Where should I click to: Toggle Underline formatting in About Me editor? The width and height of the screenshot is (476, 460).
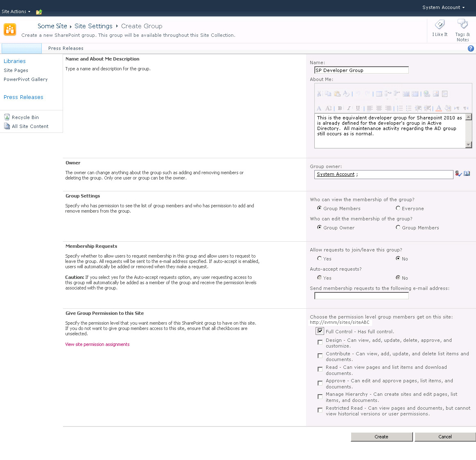[358, 108]
